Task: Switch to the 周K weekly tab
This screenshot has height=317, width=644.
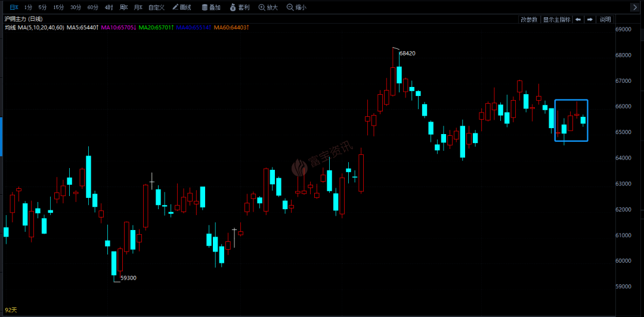Action: point(123,7)
